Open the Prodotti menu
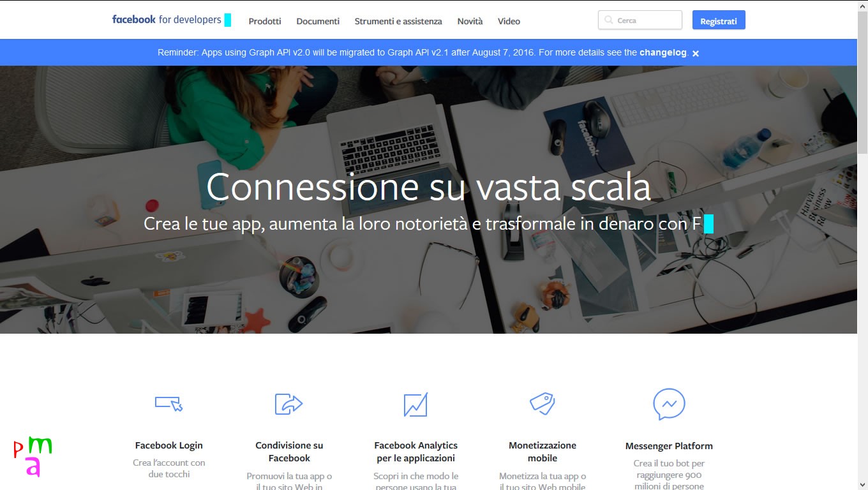Viewport: 868px width, 490px height. click(x=265, y=21)
